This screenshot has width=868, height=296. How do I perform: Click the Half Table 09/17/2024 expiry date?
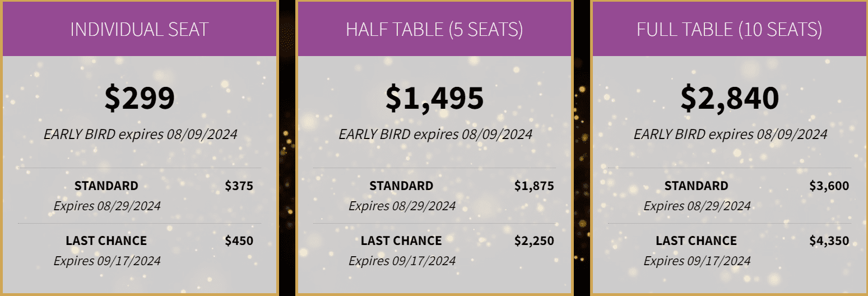[x=402, y=261]
